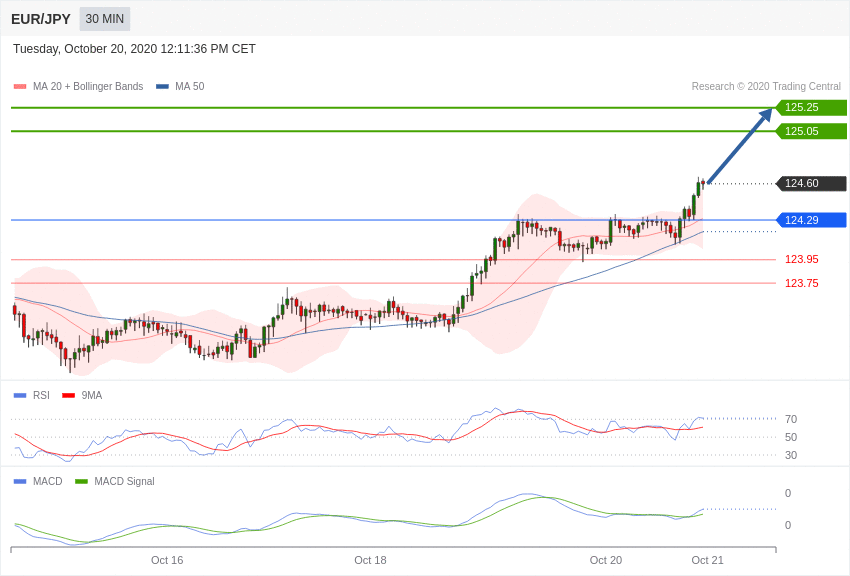This screenshot has width=850, height=576.
Task: Select the 125.05 resistance price tag
Action: point(811,131)
